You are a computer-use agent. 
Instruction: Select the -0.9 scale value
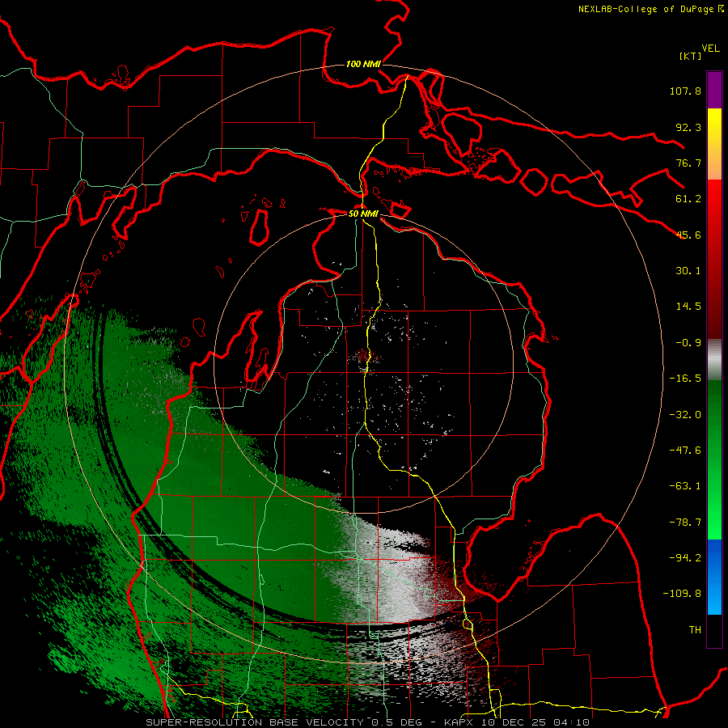coord(688,343)
